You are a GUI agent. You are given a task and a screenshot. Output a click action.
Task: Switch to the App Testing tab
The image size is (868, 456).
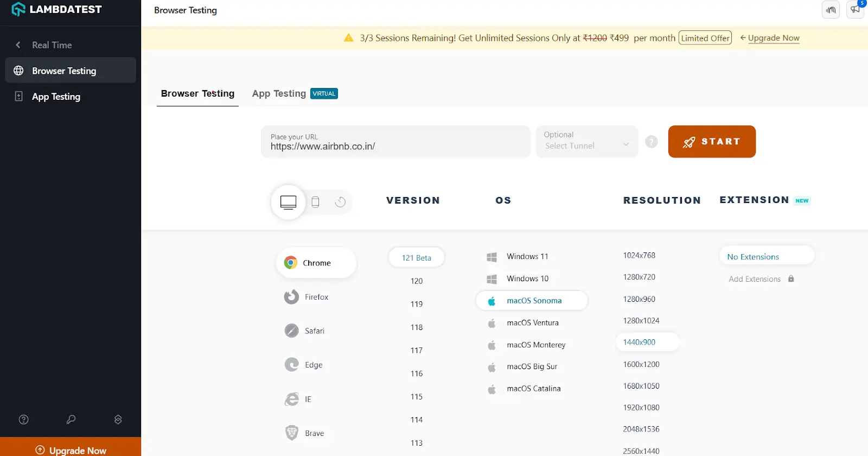click(295, 93)
